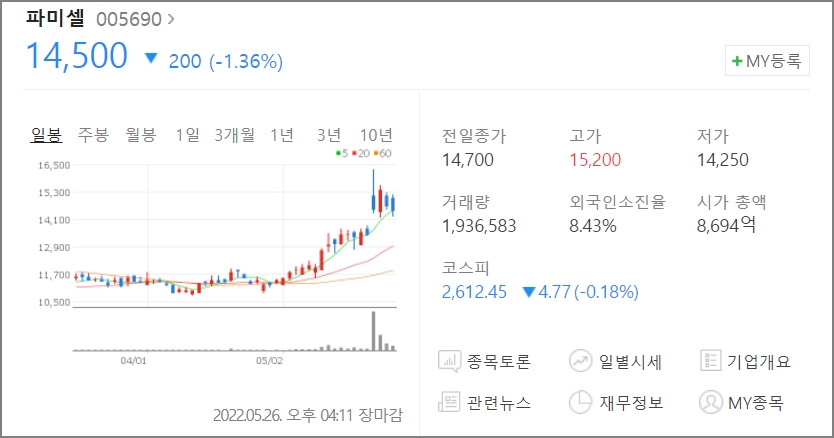Image resolution: width=834 pixels, height=438 pixels.
Task: Open the 재무정보 pie chart icon
Action: pos(580,402)
